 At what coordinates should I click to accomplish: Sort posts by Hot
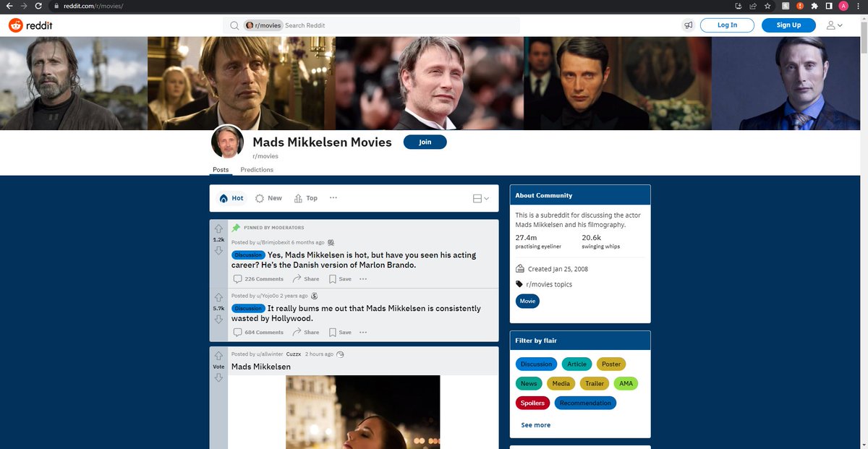[231, 198]
